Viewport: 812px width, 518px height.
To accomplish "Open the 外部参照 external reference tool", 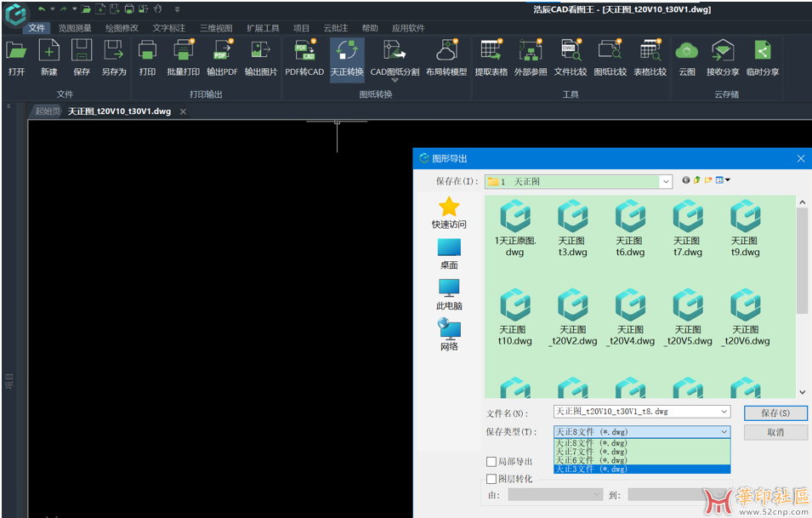I will click(x=531, y=58).
